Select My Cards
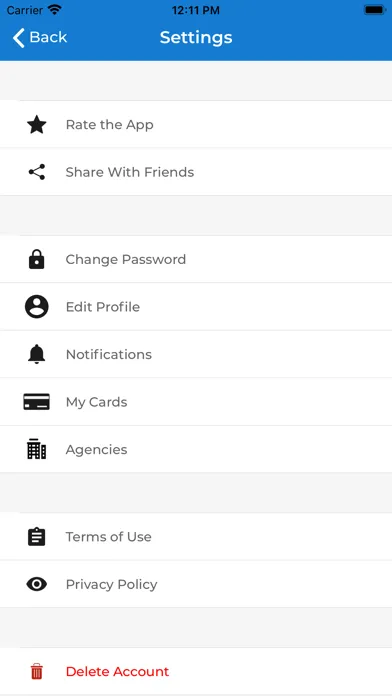Viewport: 392px width, 696px height. click(196, 402)
